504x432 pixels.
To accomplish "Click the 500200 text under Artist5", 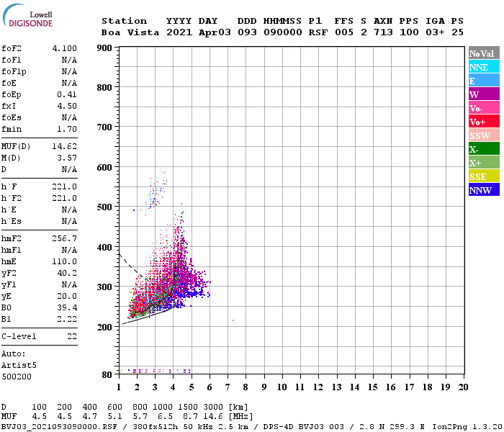I will (x=17, y=377).
